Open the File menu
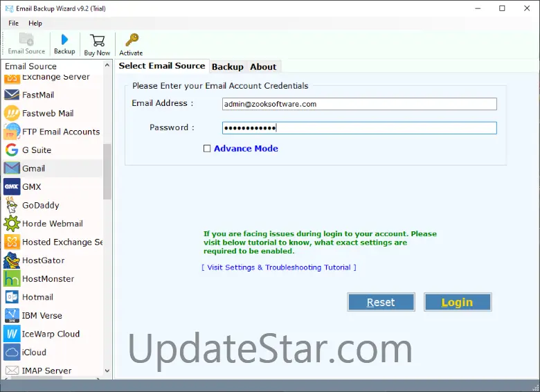540x392 pixels. pos(13,23)
